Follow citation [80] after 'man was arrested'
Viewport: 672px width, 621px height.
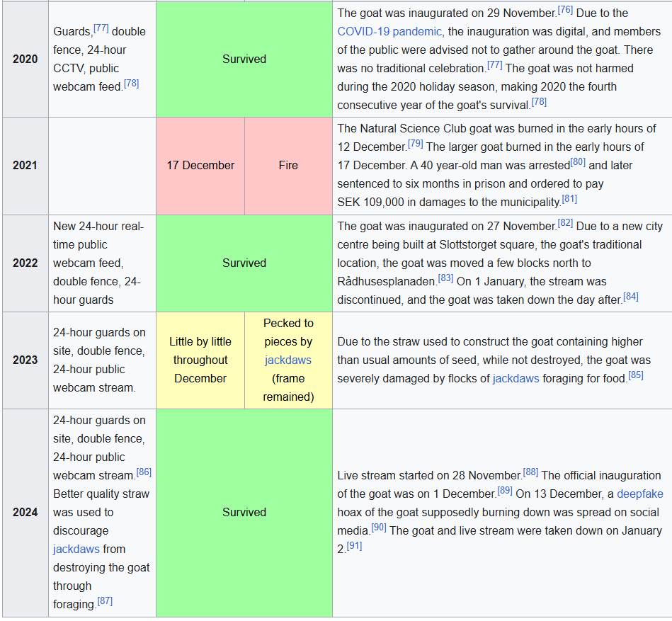[578, 162]
